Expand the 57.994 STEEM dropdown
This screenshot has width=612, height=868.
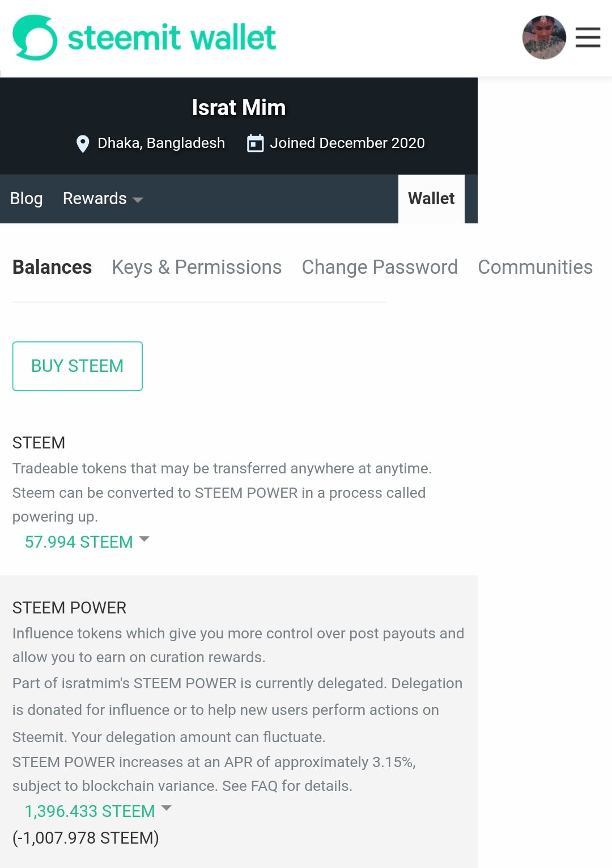click(79, 542)
